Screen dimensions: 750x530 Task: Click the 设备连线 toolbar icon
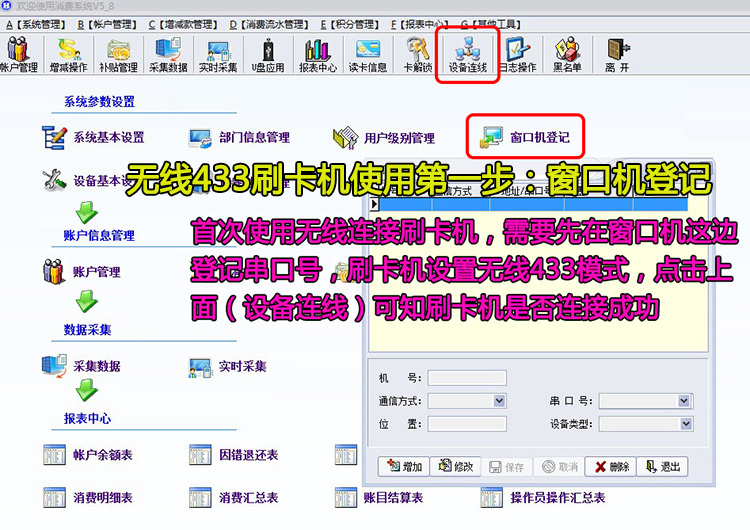click(x=467, y=54)
